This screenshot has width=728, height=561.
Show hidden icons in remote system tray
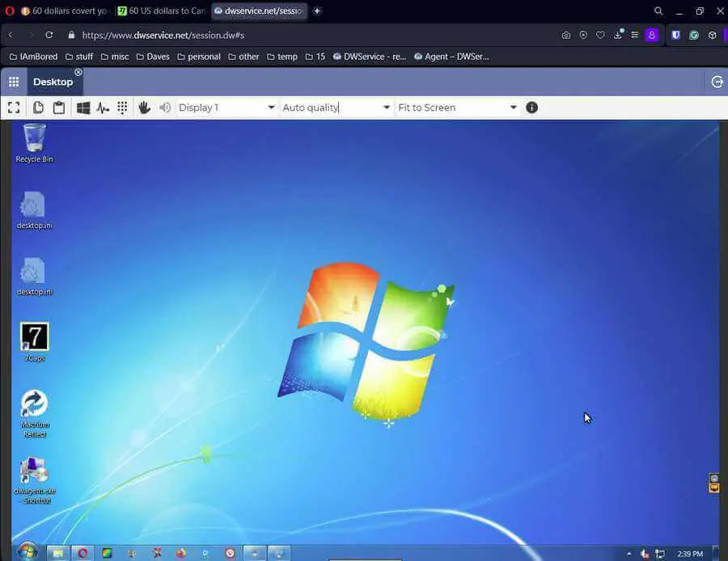click(x=629, y=553)
